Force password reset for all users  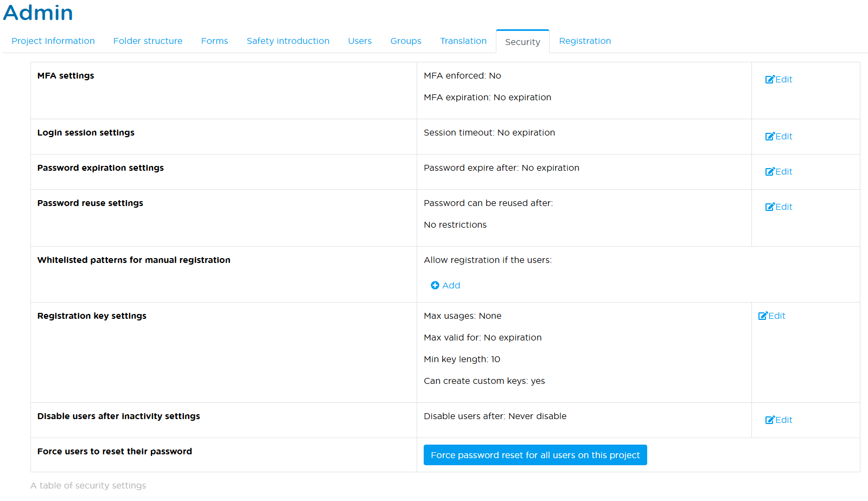(x=535, y=455)
